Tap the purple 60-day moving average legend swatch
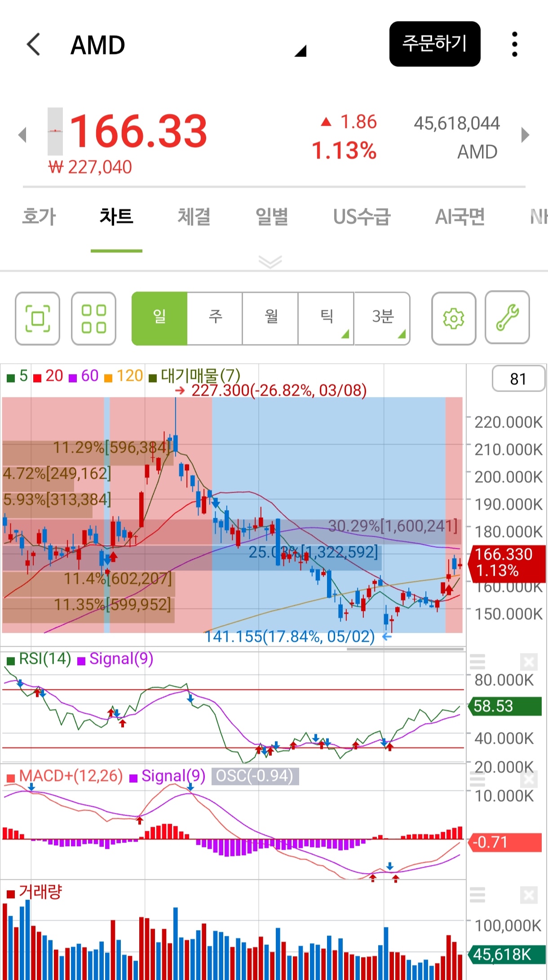The width and height of the screenshot is (548, 980). click(73, 378)
